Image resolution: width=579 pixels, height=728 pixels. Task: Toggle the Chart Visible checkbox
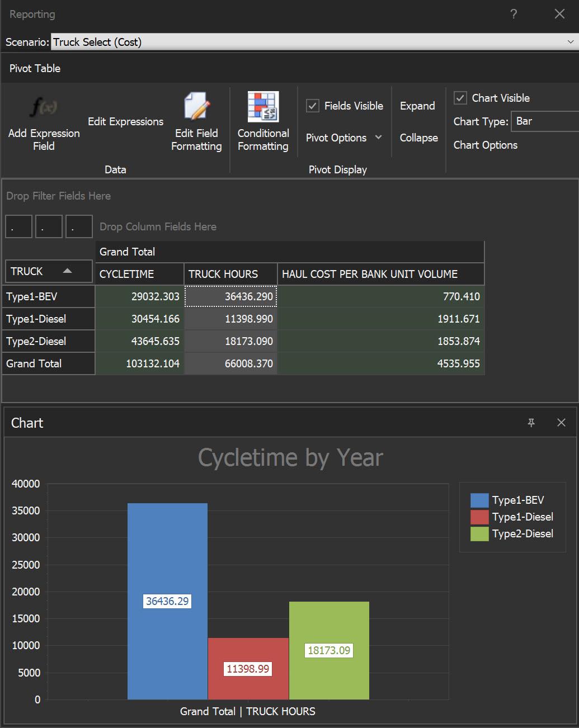tap(460, 98)
